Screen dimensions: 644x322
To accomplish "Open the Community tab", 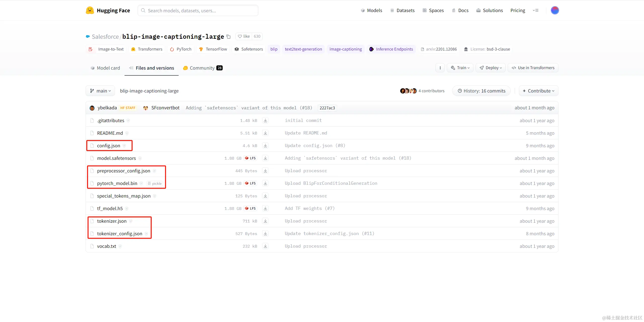I will [x=203, y=68].
